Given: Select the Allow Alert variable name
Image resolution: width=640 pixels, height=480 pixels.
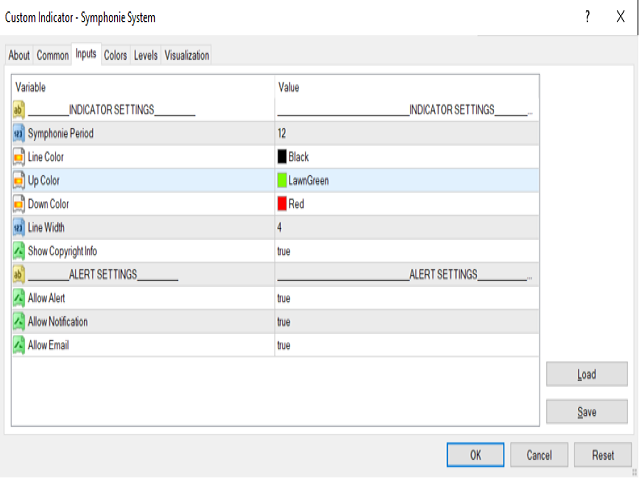Looking at the screenshot, I should click(47, 298).
